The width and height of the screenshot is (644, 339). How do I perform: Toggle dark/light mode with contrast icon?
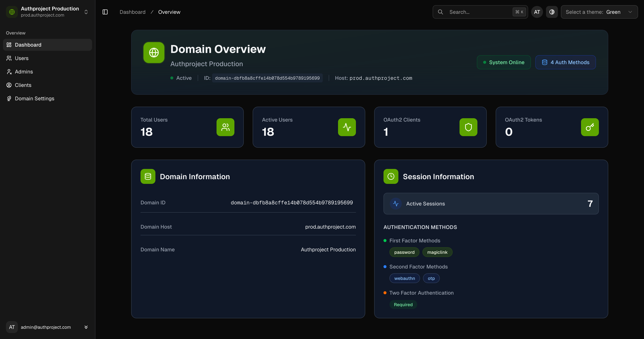coord(552,12)
